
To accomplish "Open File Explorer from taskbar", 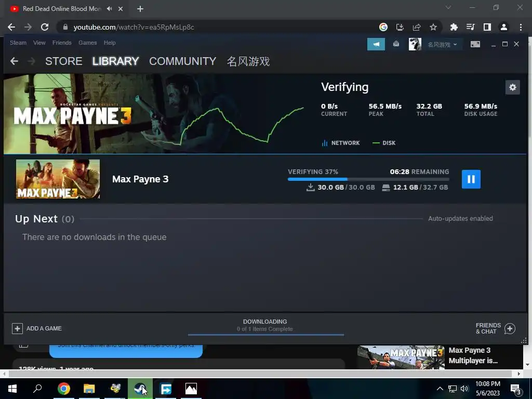I will (89, 389).
